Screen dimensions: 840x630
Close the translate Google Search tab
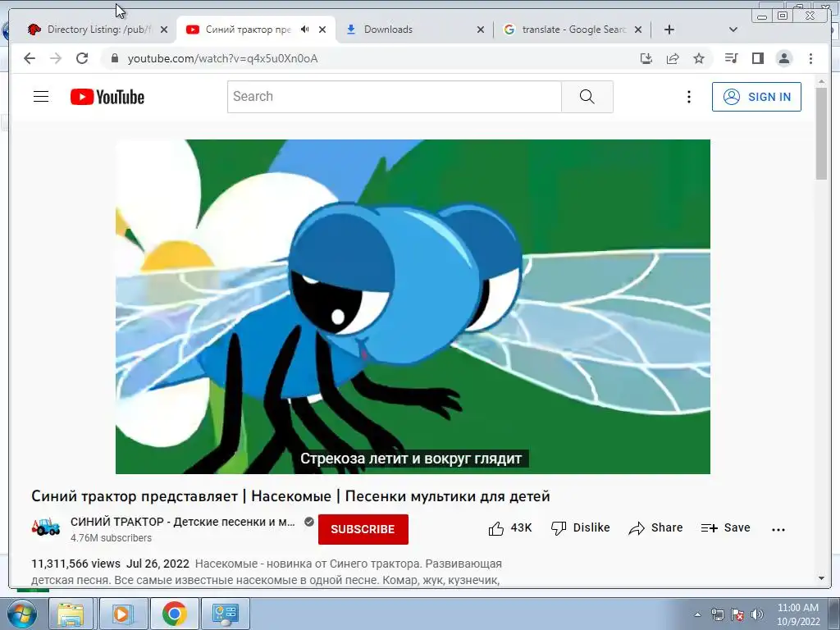tap(638, 30)
